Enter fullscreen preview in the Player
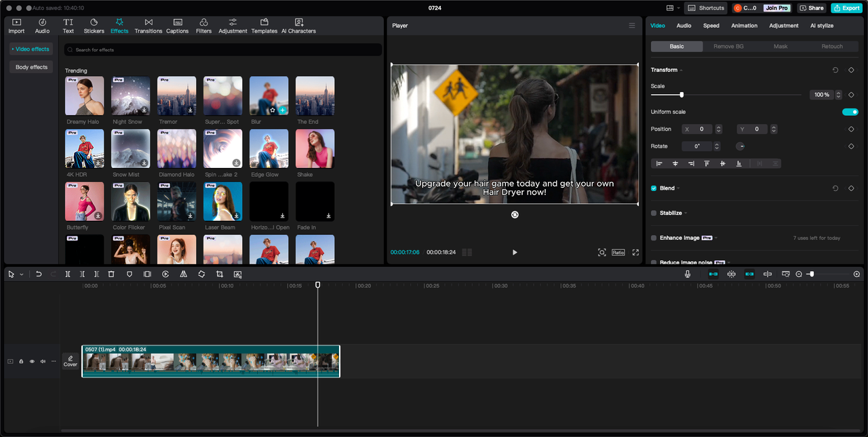Viewport: 868px width, 437px height. click(x=635, y=252)
